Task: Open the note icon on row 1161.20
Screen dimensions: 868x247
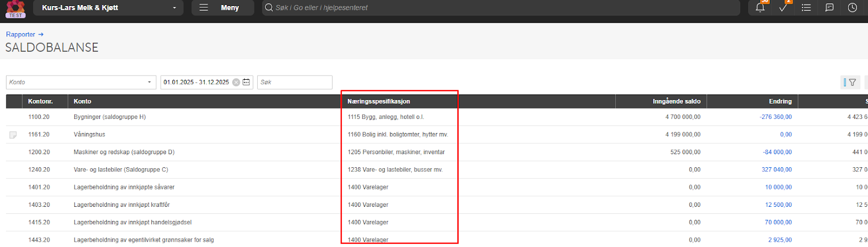Action: [x=13, y=135]
